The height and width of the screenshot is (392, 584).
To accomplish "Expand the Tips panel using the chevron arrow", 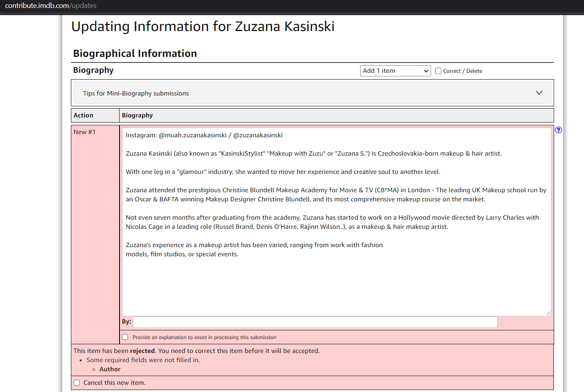I will 539,93.
